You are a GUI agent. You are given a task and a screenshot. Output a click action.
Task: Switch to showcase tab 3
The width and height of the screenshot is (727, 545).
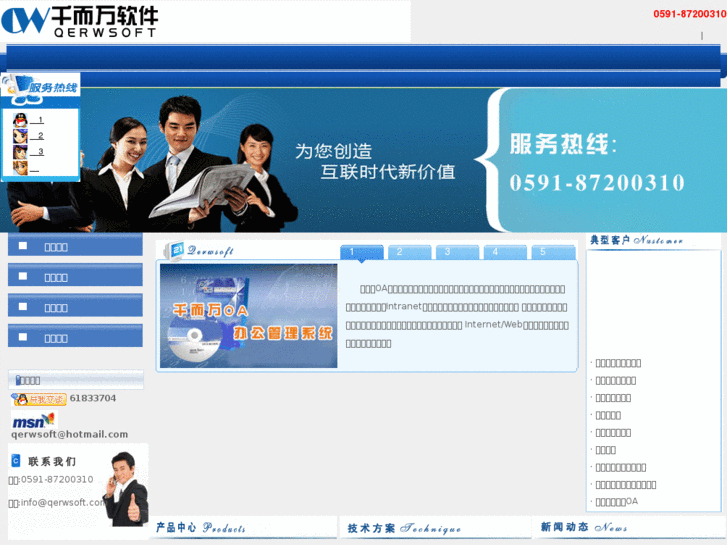[x=458, y=252]
